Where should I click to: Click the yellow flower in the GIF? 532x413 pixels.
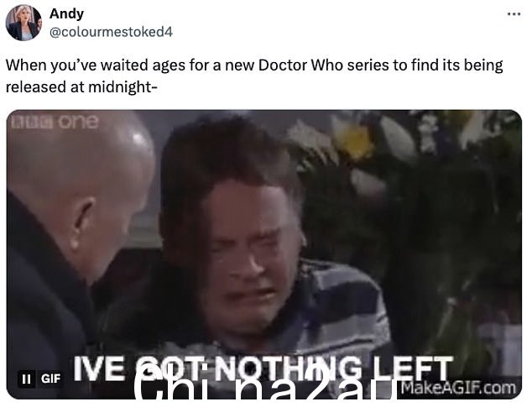click(x=355, y=140)
